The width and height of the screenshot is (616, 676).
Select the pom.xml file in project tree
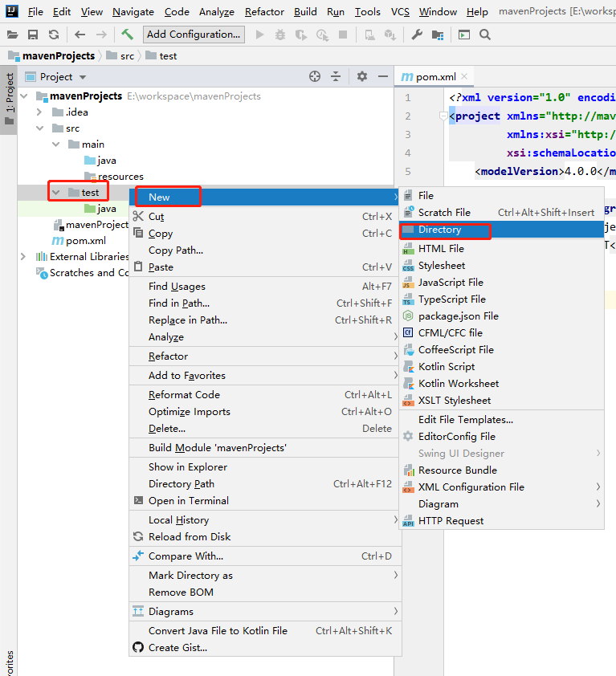79,241
